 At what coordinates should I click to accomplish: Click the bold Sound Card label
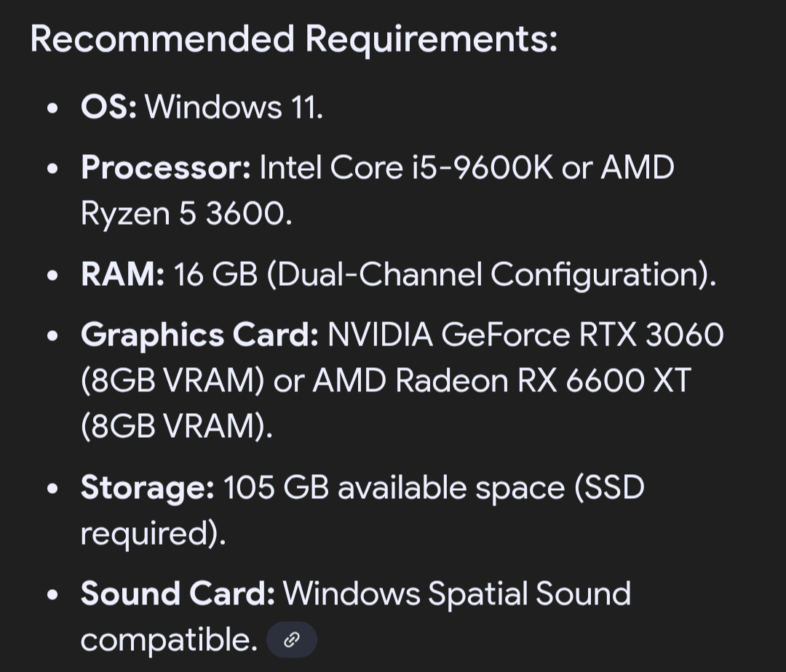coord(178,593)
